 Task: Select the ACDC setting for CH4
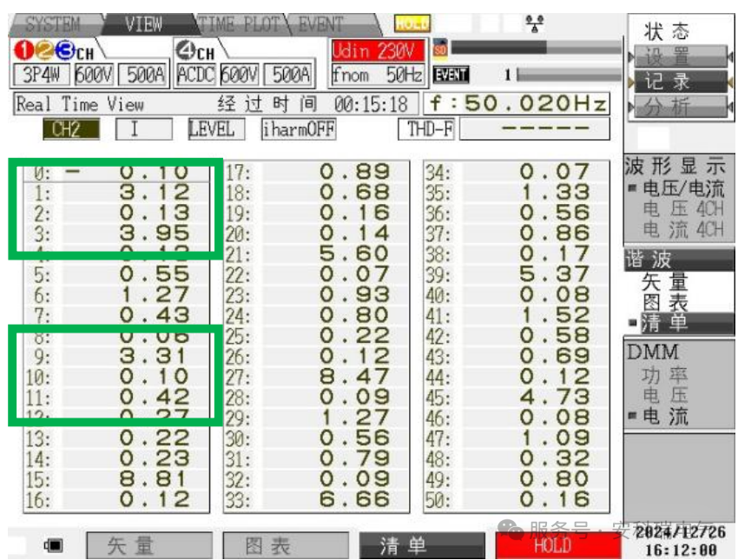(196, 75)
